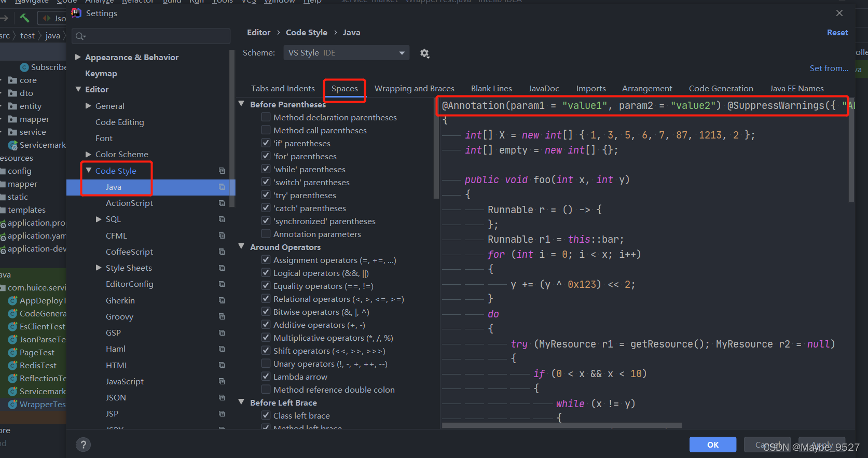This screenshot has width=868, height=458.
Task: Click project-level icon beside JavaScript
Action: [x=222, y=382]
